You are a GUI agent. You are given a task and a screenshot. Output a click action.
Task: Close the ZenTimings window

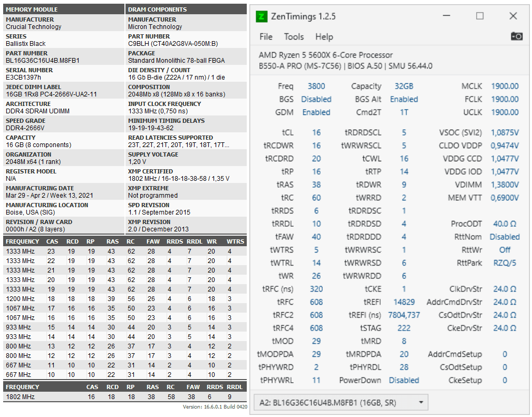(x=513, y=16)
